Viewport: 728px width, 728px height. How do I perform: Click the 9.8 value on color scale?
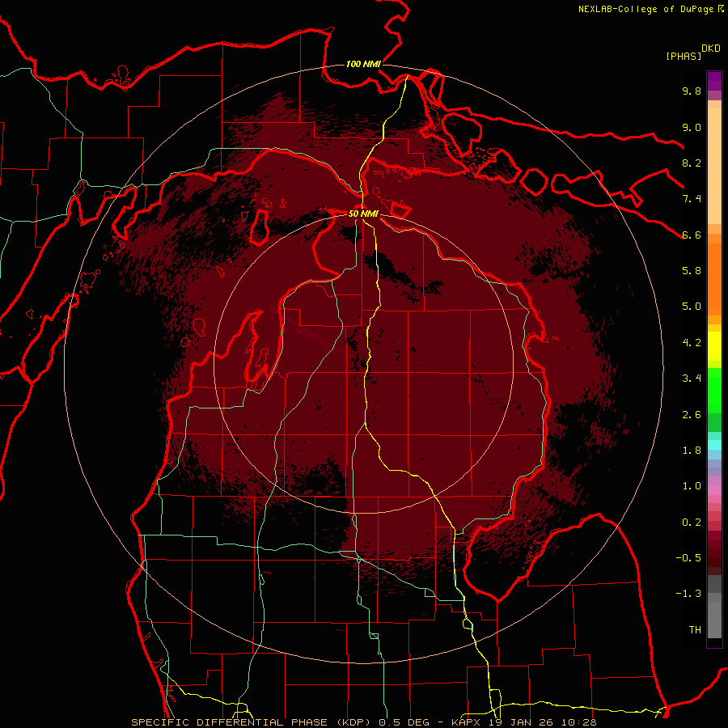(x=692, y=91)
